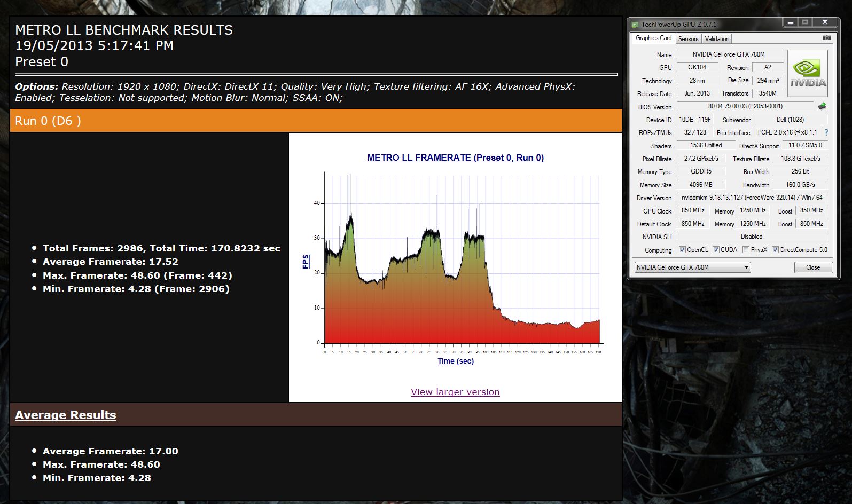Click the METRO LL BENCHMARK RESULTS title
852x504 pixels.
coord(124,30)
